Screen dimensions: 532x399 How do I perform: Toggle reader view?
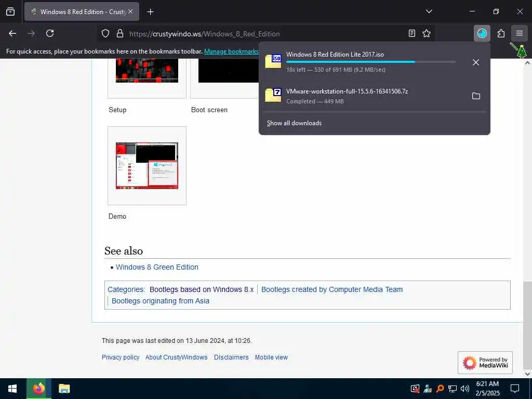[411, 33]
